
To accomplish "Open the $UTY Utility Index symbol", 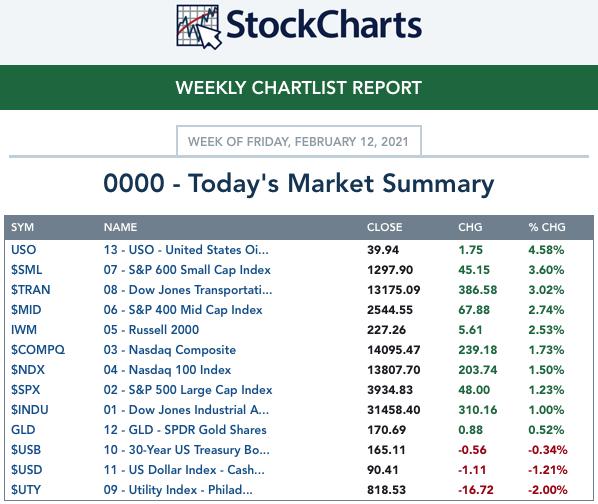I will [26, 490].
